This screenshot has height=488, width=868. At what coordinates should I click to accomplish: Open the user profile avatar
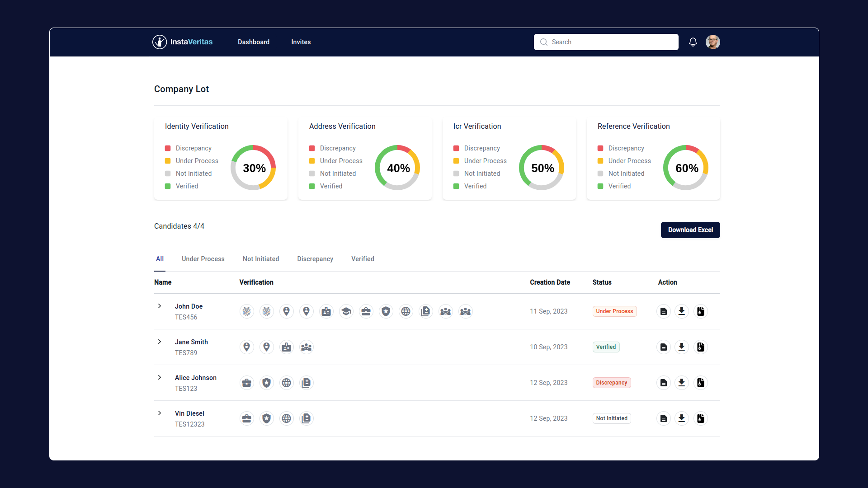[713, 42]
